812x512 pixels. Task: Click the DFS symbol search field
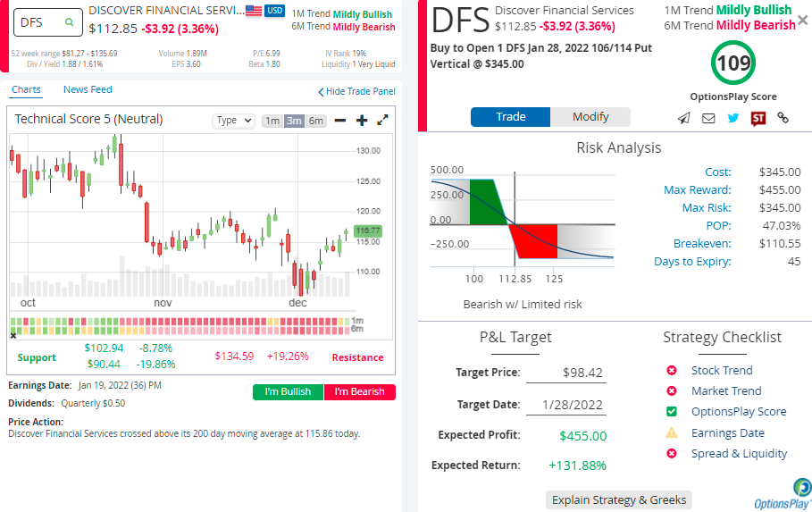[x=47, y=22]
